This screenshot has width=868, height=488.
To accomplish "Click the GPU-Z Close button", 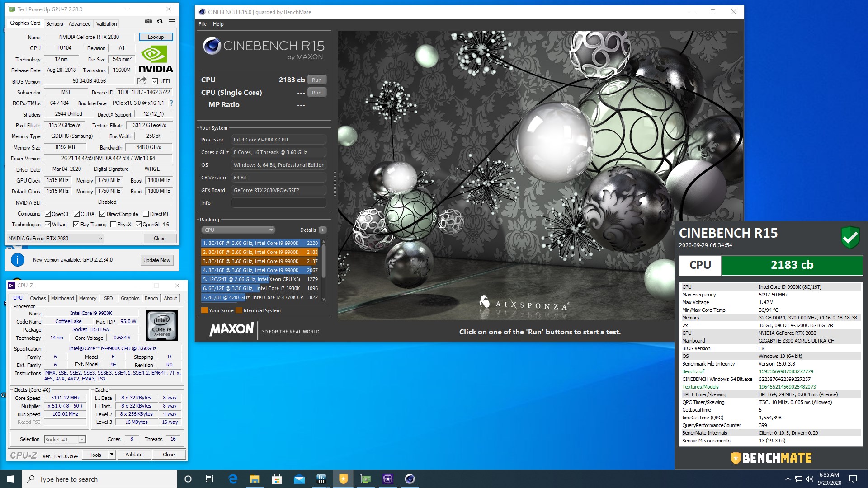I will (160, 239).
